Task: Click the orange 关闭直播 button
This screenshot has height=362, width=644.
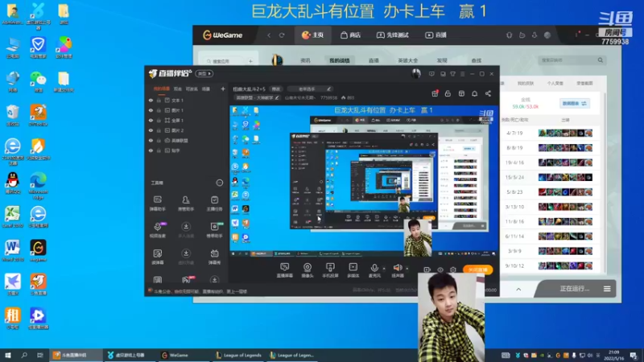Action: (477, 269)
